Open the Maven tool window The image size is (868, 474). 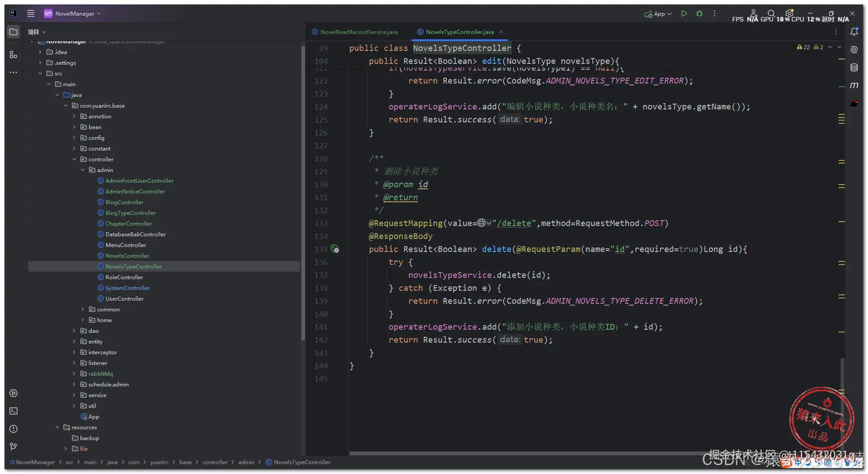[x=854, y=85]
